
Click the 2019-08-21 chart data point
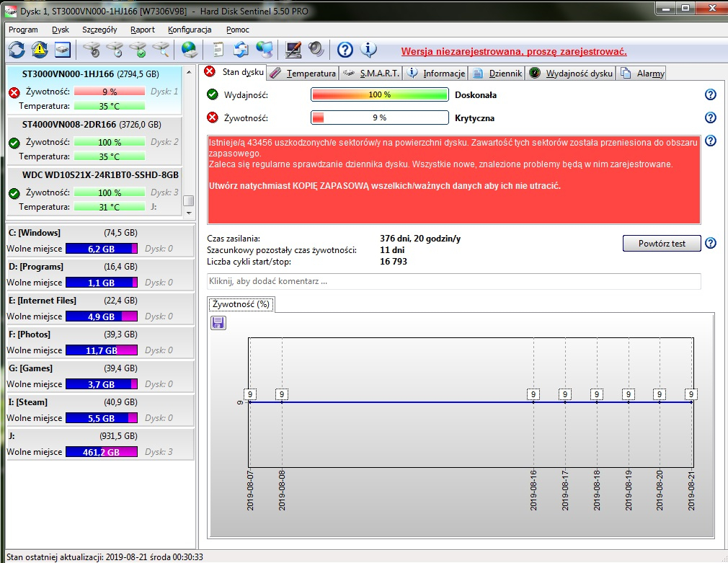691,402
